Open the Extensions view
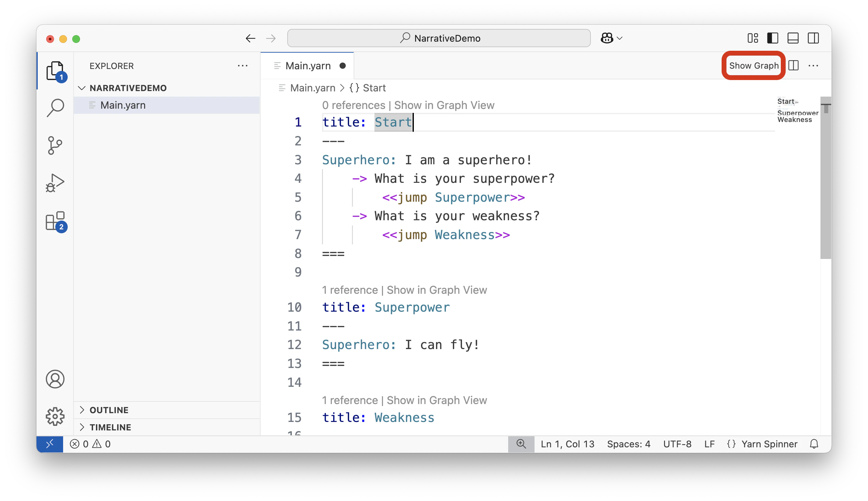 55,221
